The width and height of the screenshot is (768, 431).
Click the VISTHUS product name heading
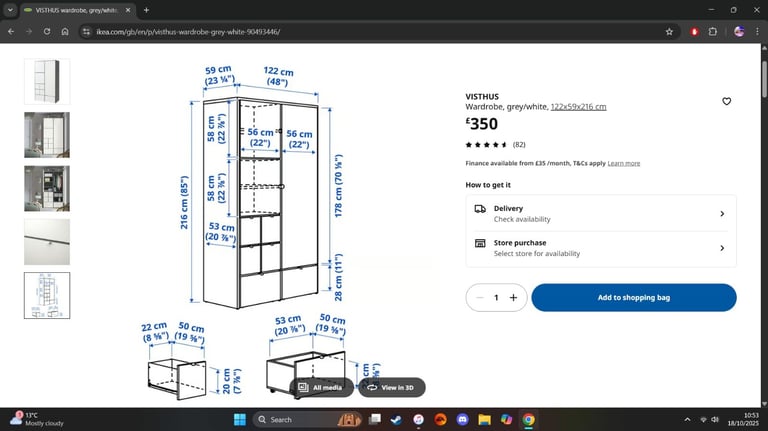(x=482, y=96)
